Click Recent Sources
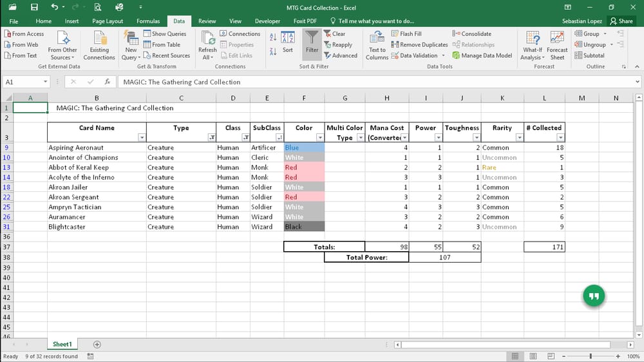The image size is (644, 362). 166,55
